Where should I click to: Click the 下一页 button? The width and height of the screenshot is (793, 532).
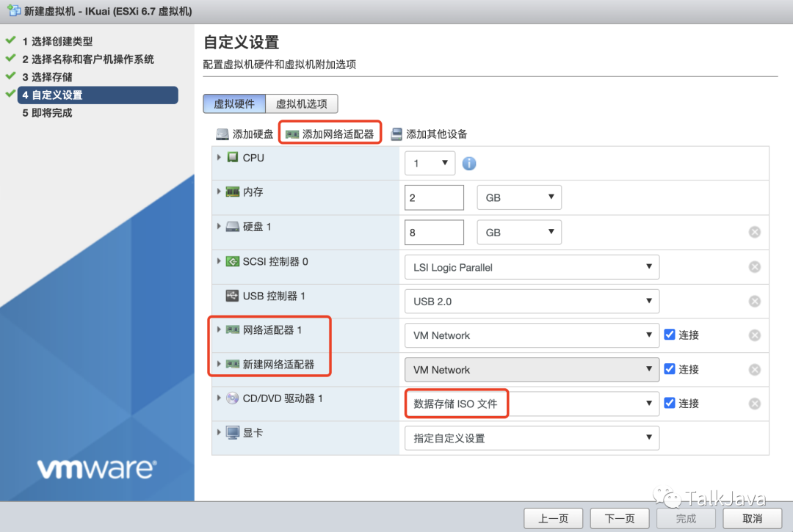[619, 518]
